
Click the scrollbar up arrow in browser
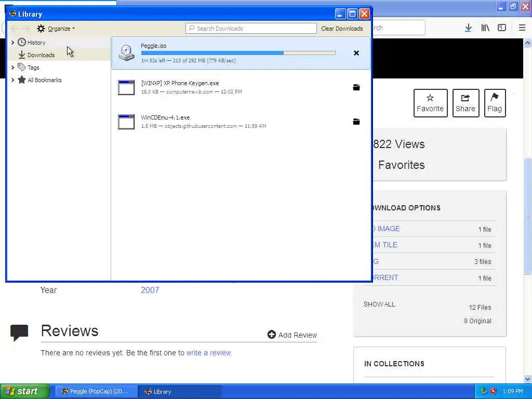pyautogui.click(x=527, y=43)
